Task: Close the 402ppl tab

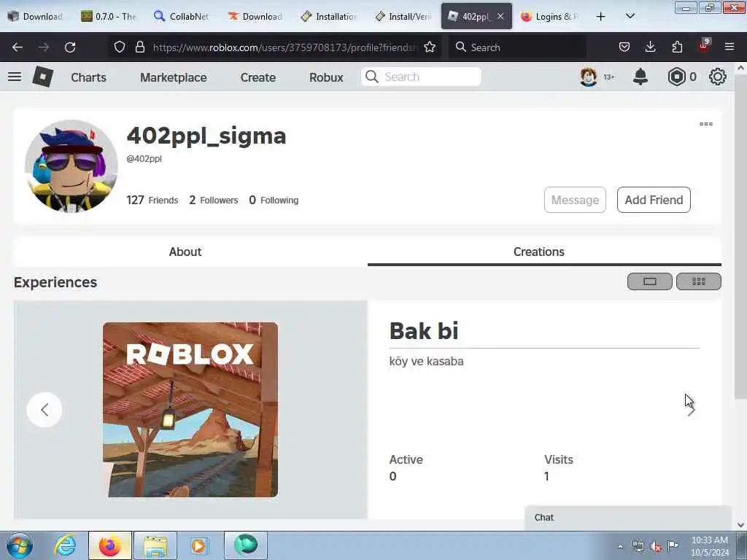Action: tap(500, 16)
